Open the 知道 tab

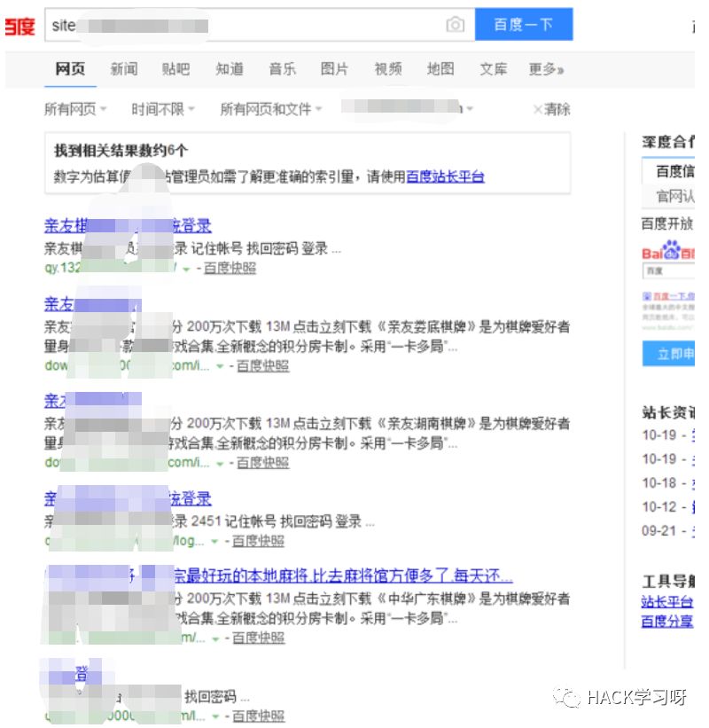tap(230, 68)
